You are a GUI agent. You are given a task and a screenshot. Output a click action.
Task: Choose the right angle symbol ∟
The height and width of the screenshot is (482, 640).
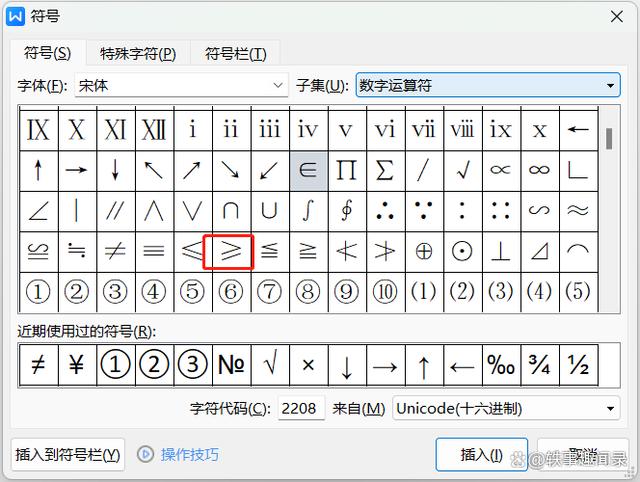(x=578, y=171)
